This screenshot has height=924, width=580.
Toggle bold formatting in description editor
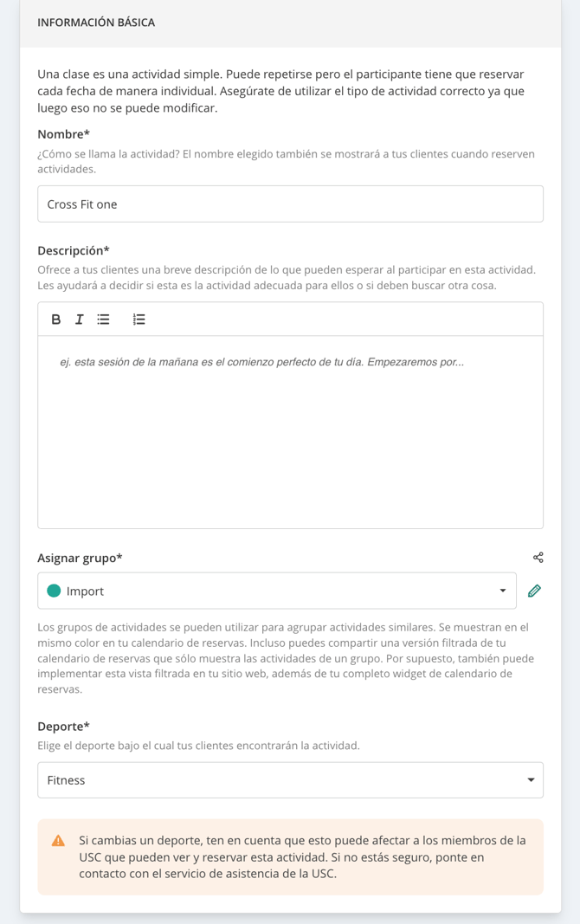click(x=56, y=320)
